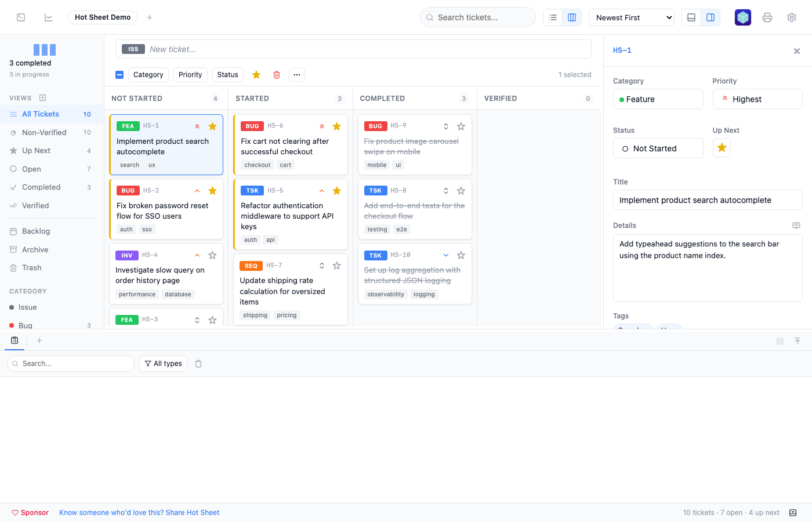Image resolution: width=812 pixels, height=522 pixels.
Task: Toggle Up Next star in detail panel
Action: pos(722,148)
